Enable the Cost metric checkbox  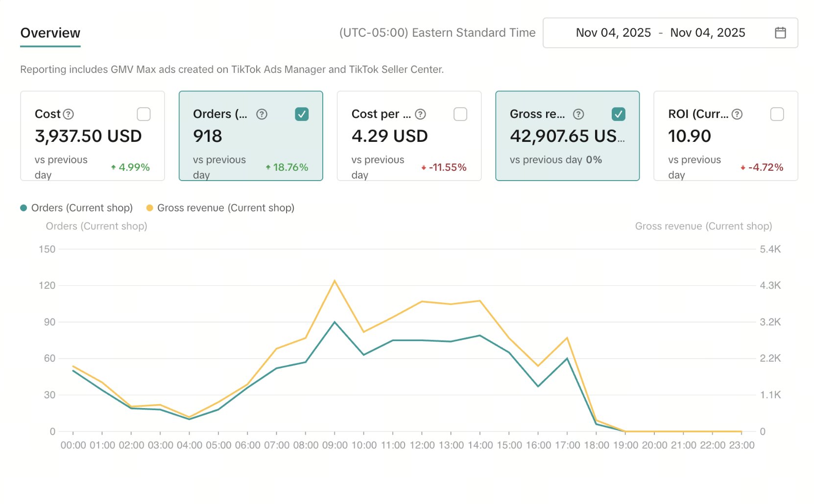pos(144,114)
